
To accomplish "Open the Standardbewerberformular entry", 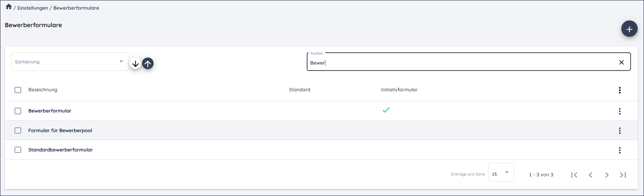I will (x=61, y=150).
